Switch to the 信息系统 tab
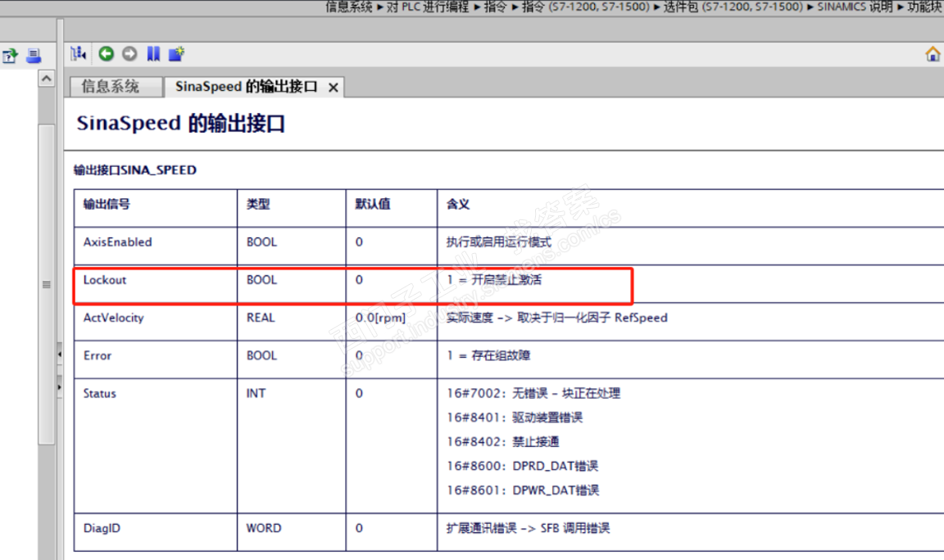 tap(116, 87)
